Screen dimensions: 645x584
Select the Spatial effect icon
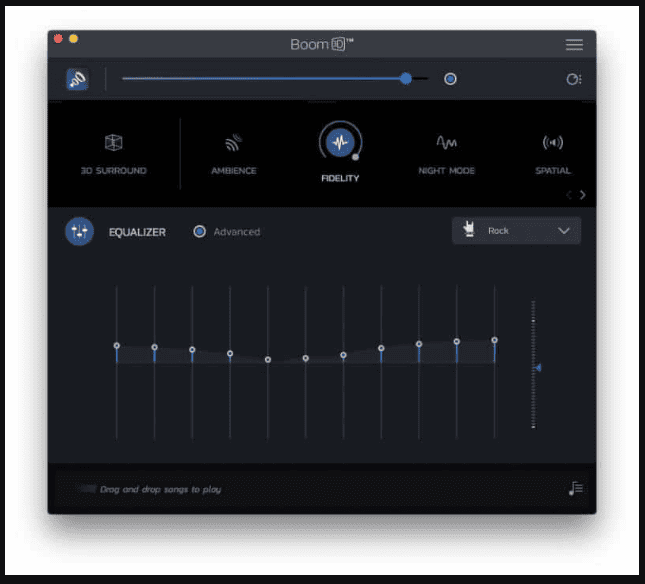click(x=552, y=143)
